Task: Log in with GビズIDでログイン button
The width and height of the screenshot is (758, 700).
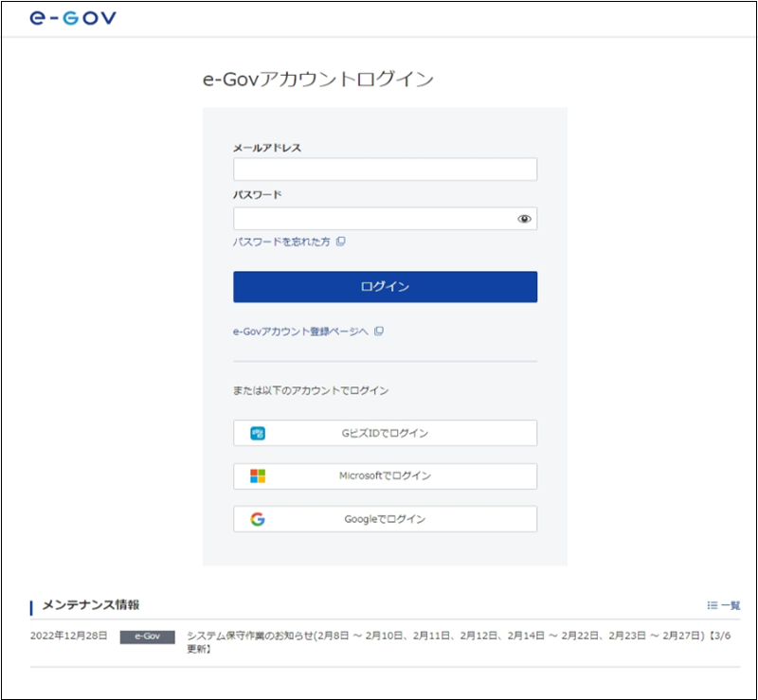Action: click(385, 433)
